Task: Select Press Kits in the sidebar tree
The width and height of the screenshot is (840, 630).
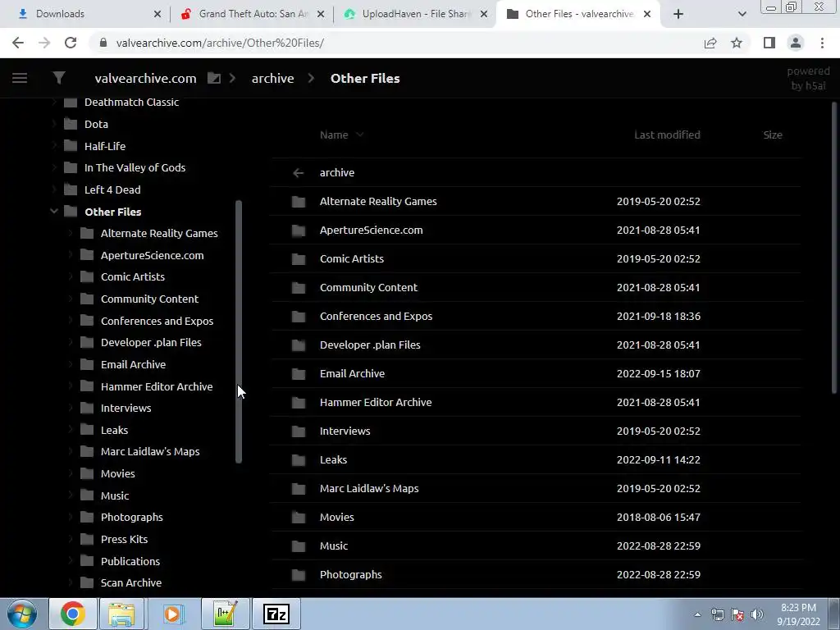Action: 125,540
